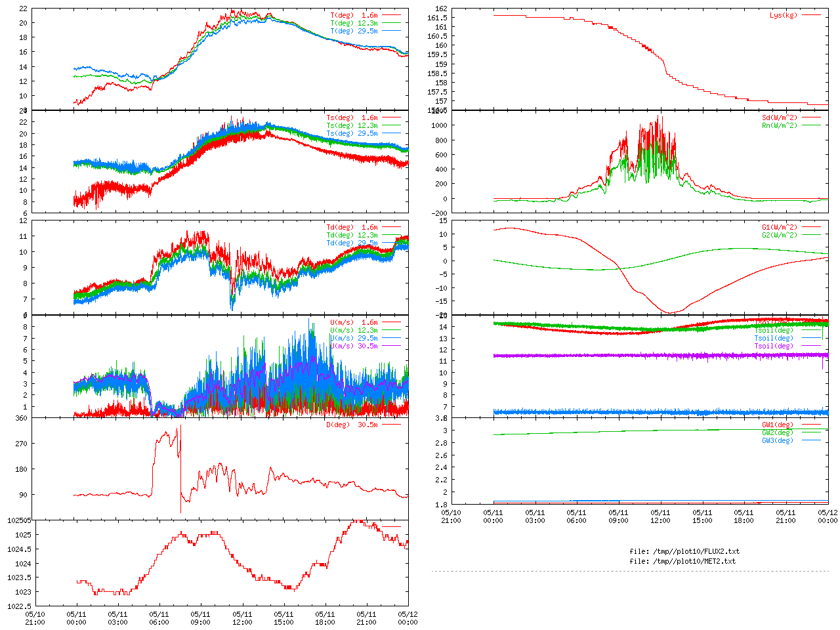Click the 270 tick on the wind direction axis
This screenshot has height=630, width=840.
click(x=22, y=444)
